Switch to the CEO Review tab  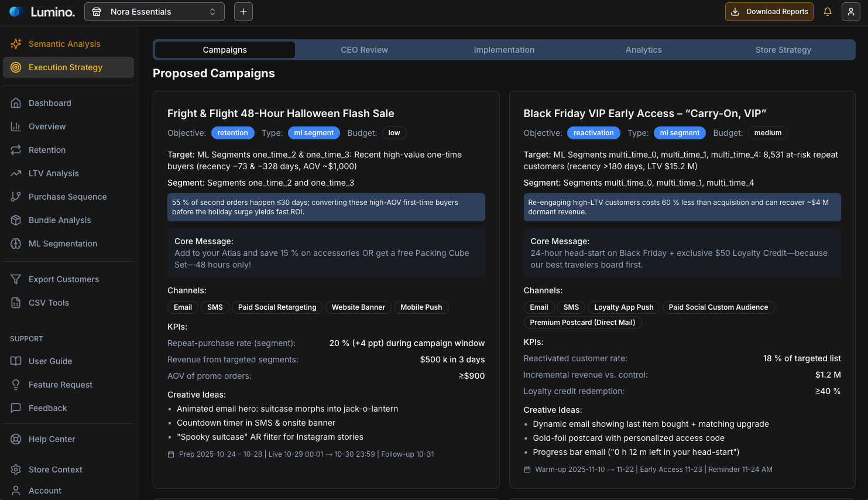(364, 50)
